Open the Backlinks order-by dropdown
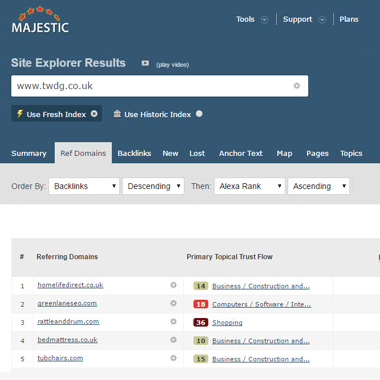380x380 pixels. [84, 186]
